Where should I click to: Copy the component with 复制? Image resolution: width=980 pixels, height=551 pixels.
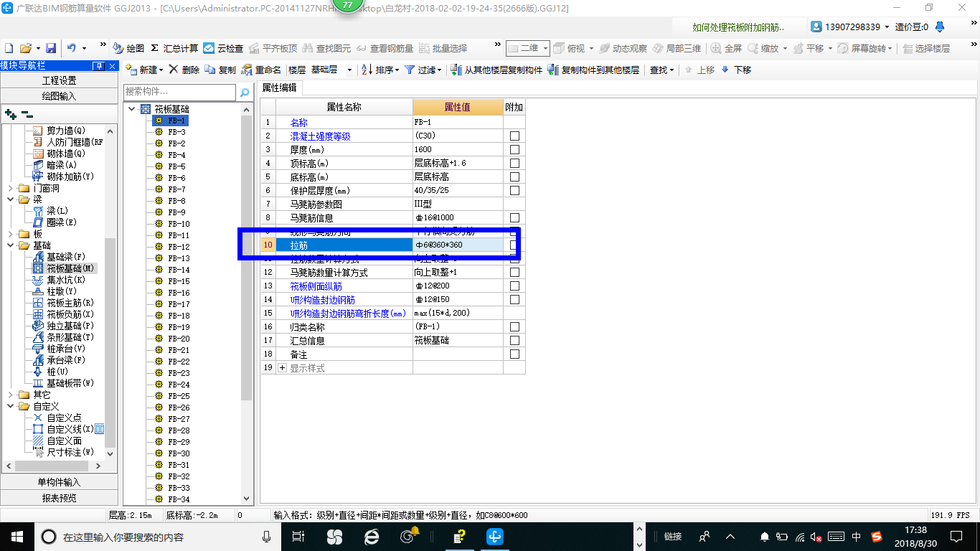tap(220, 70)
